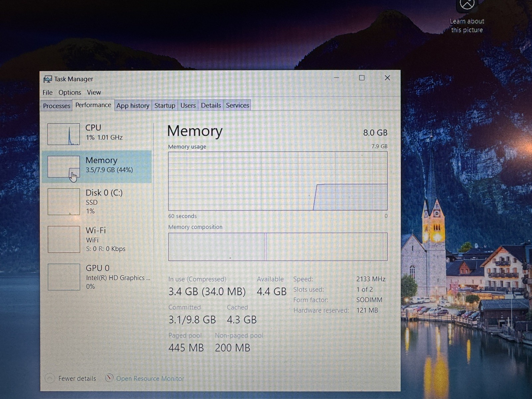Click the 'Non-paged pool' label
This screenshot has width=532, height=399.
point(239,335)
